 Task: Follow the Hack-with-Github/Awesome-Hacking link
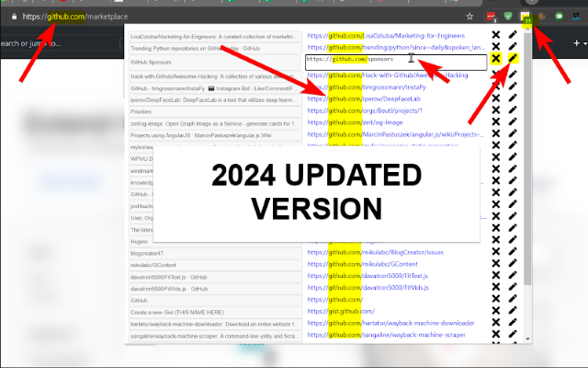tap(388, 75)
